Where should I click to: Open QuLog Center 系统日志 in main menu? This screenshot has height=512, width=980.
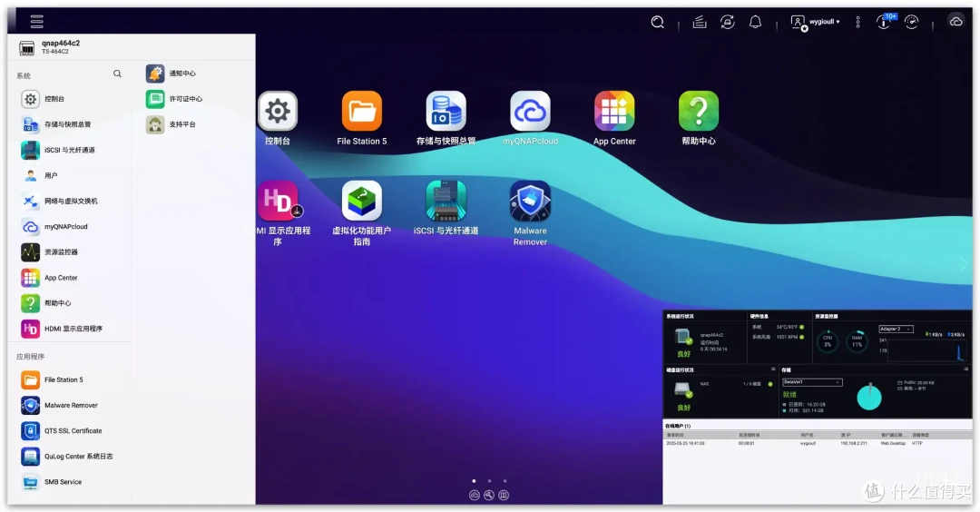67,457
